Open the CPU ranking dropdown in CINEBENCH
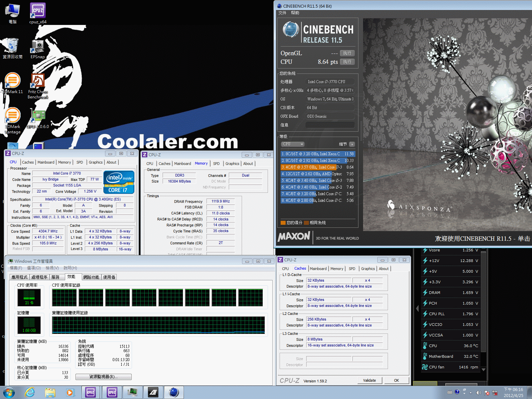 pyautogui.click(x=293, y=144)
